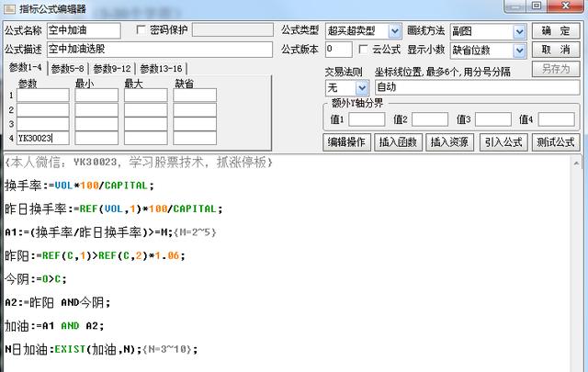The height and width of the screenshot is (372, 588).
Task: Click the formula editor title bar icon
Action: 9,8
